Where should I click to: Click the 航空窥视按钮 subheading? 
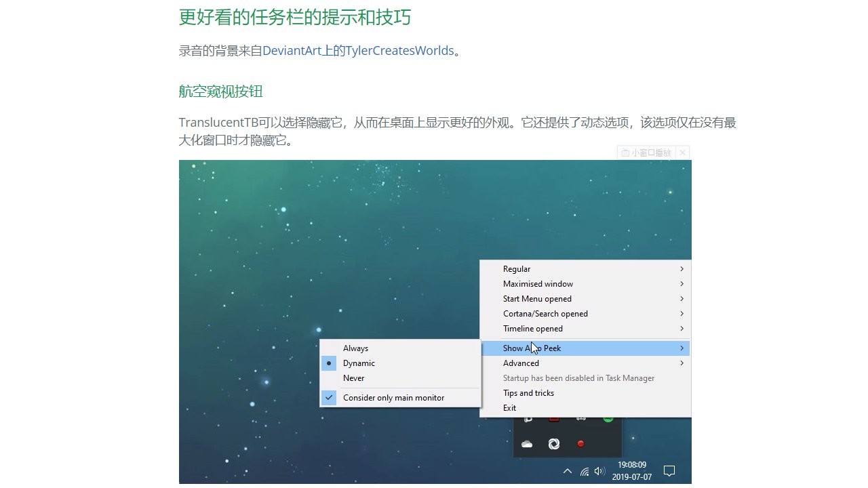[x=220, y=91]
